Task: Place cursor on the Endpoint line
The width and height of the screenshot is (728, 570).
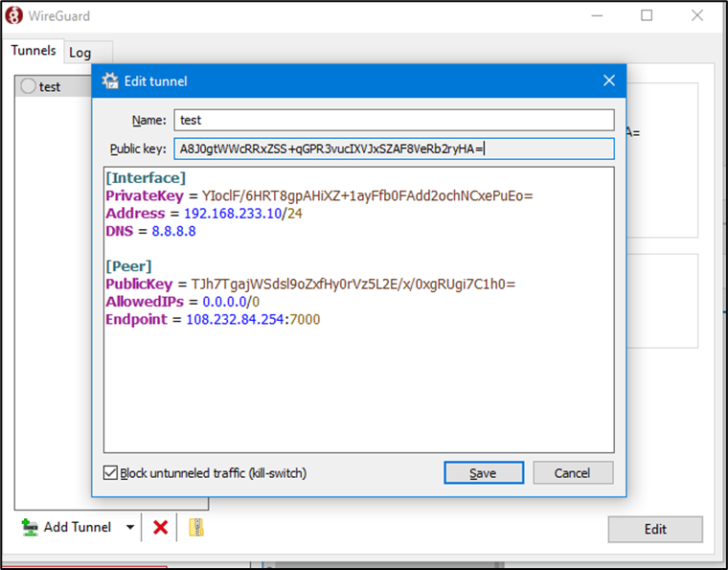Action: point(213,319)
